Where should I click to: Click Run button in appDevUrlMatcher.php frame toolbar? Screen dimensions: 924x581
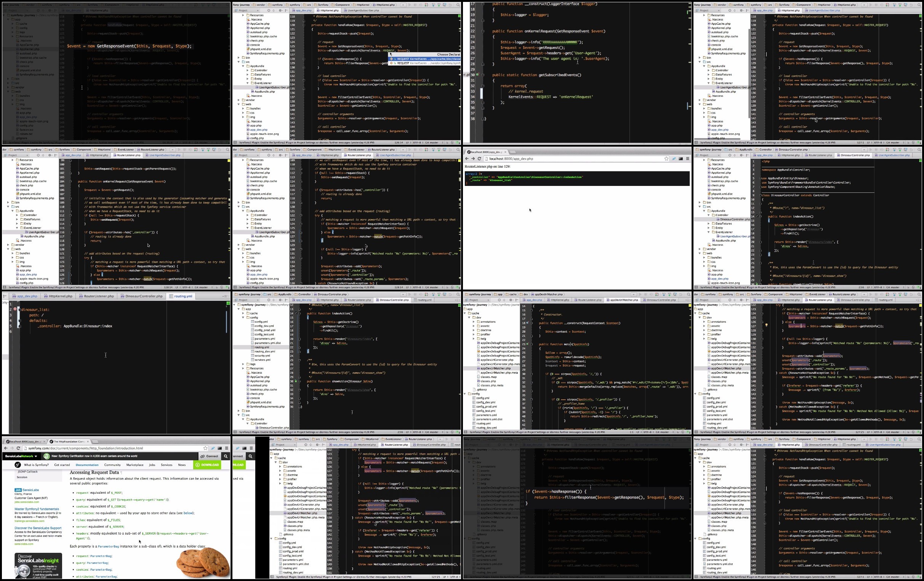640,295
